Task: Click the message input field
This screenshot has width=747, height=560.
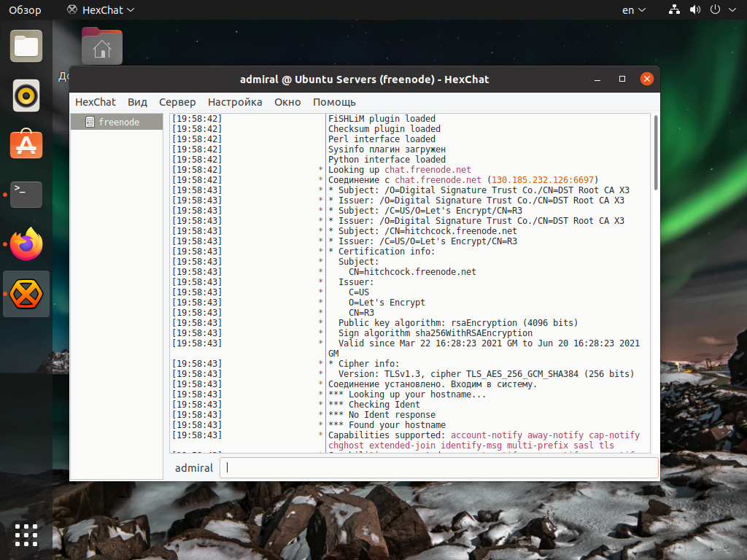Action: [x=438, y=468]
